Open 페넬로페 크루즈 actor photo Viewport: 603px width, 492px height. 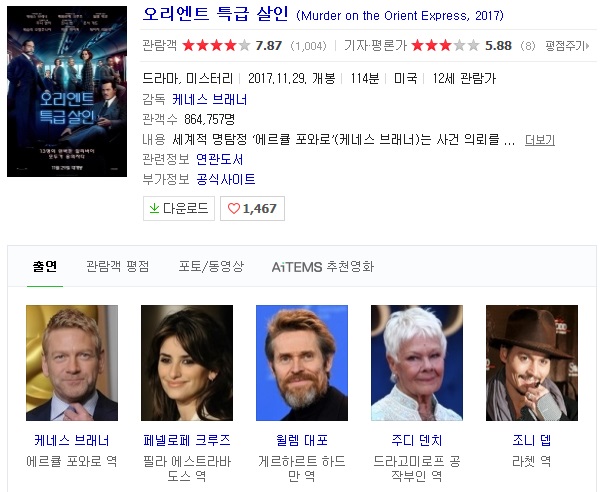pos(187,363)
